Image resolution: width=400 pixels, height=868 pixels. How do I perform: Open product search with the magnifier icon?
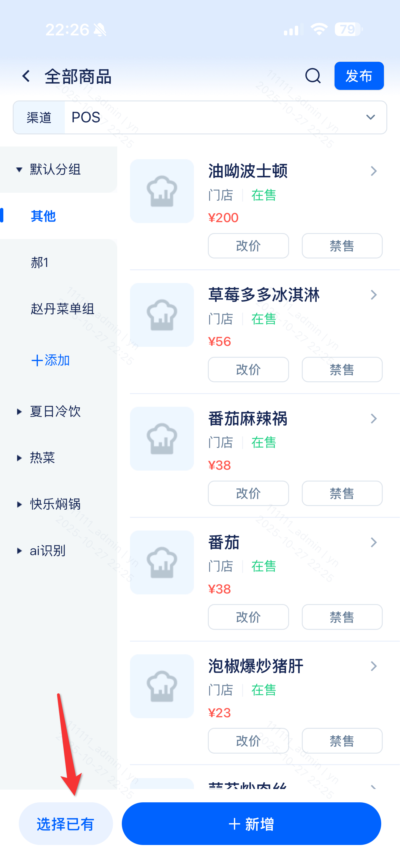313,76
